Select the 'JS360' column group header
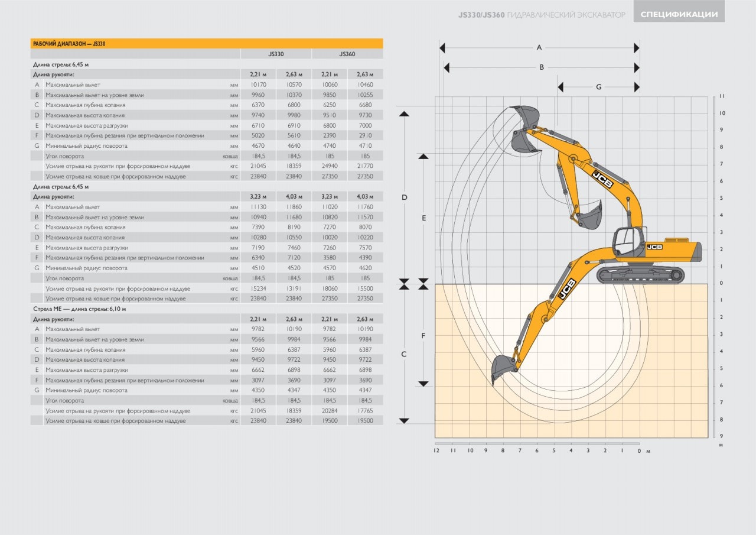 tap(347, 54)
